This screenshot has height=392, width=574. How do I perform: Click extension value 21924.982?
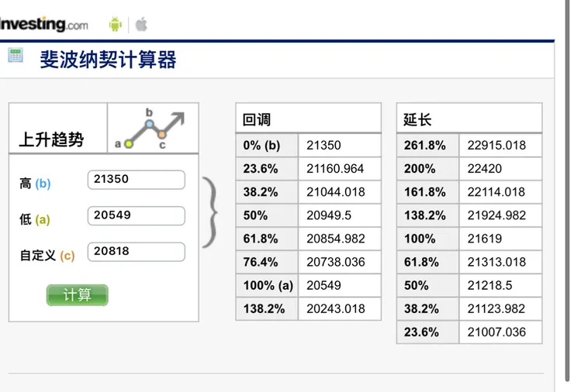(496, 215)
